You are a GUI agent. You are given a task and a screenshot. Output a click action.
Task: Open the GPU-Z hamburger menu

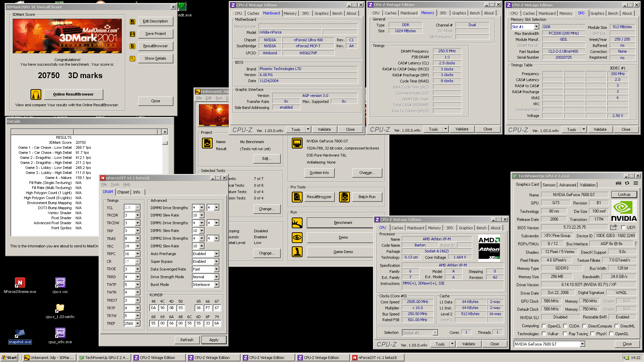pos(636,183)
